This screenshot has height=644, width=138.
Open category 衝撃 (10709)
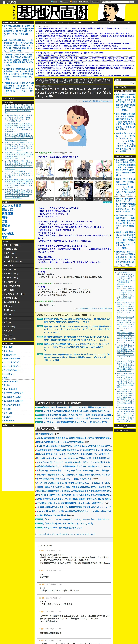[10, 339]
